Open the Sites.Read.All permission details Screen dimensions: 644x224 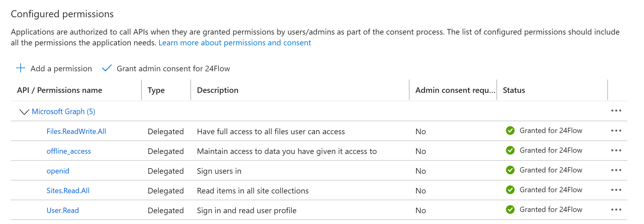coord(68,191)
